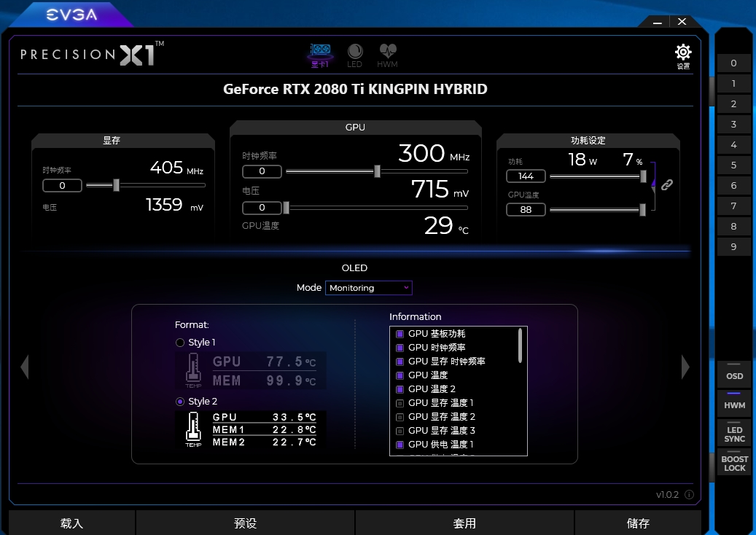Select profile slot 6
This screenshot has width=756, height=535.
[x=733, y=186]
